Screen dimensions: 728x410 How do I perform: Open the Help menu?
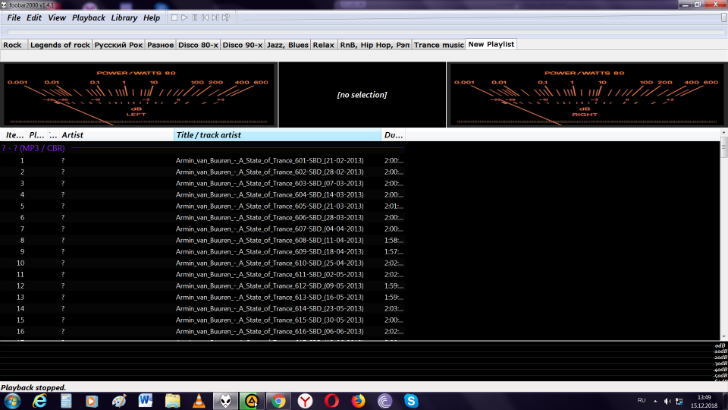pyautogui.click(x=151, y=18)
